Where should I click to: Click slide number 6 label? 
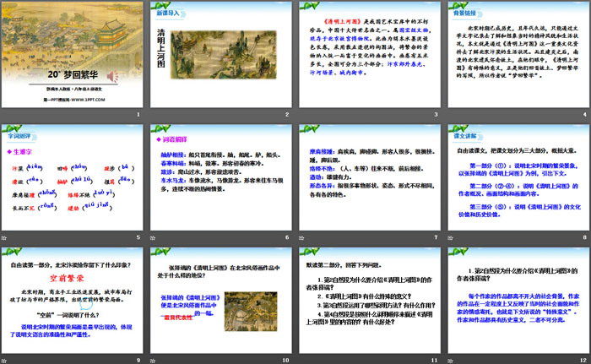[x=287, y=237]
